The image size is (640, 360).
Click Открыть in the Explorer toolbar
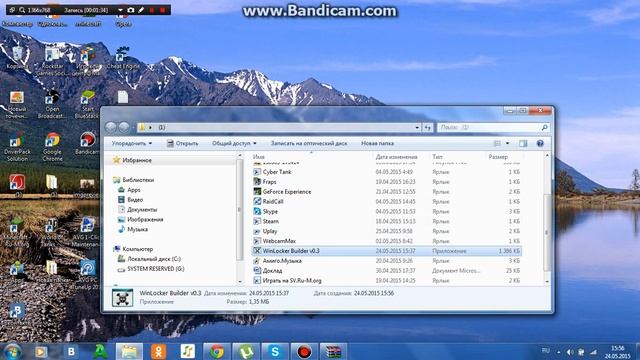tap(182, 143)
